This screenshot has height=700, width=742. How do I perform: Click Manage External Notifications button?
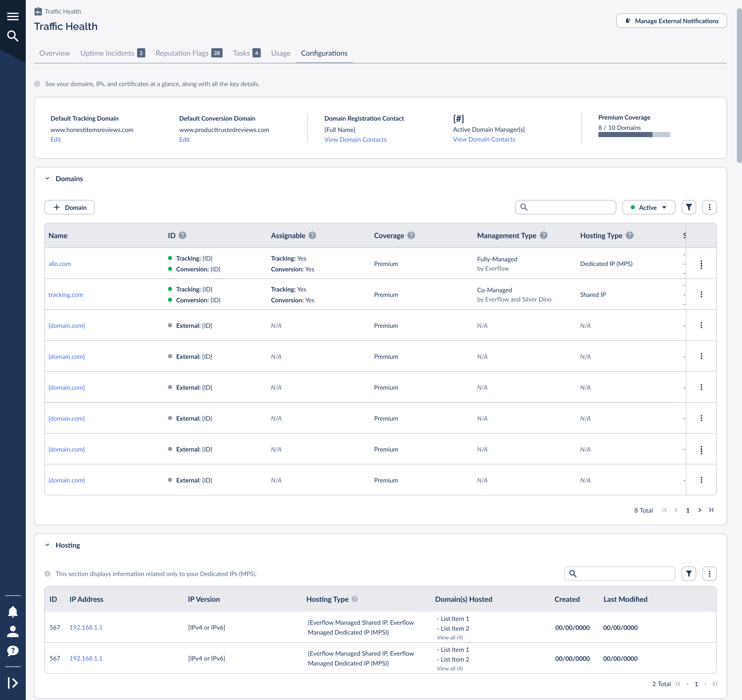click(x=671, y=21)
